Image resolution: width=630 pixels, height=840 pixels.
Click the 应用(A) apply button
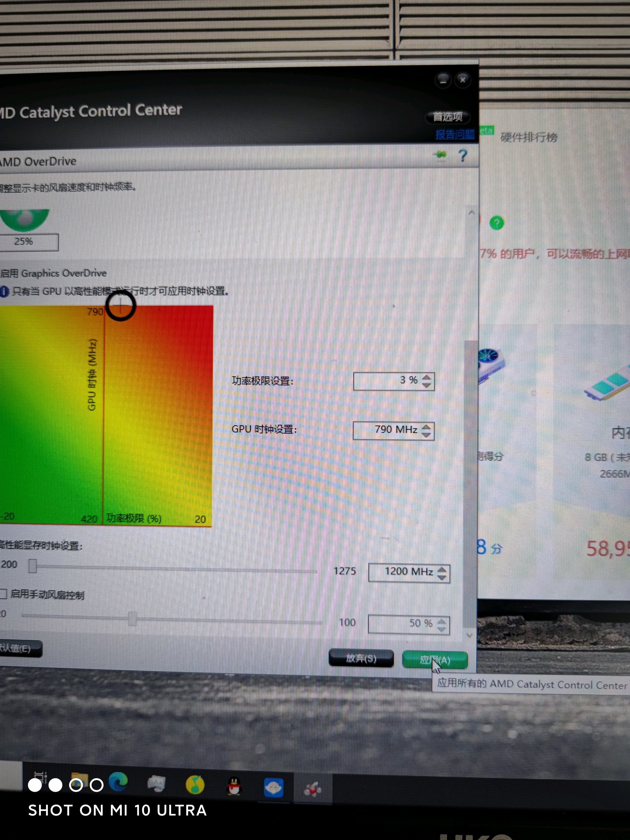435,660
